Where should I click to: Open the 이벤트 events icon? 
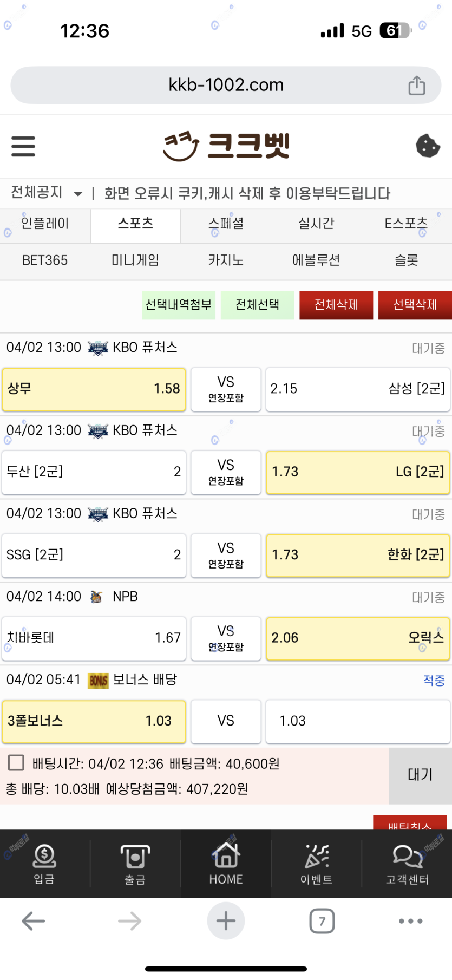click(x=316, y=864)
